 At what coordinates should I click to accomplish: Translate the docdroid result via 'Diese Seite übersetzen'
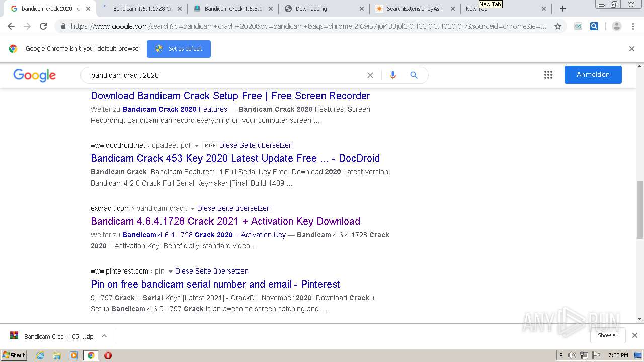pos(256,145)
